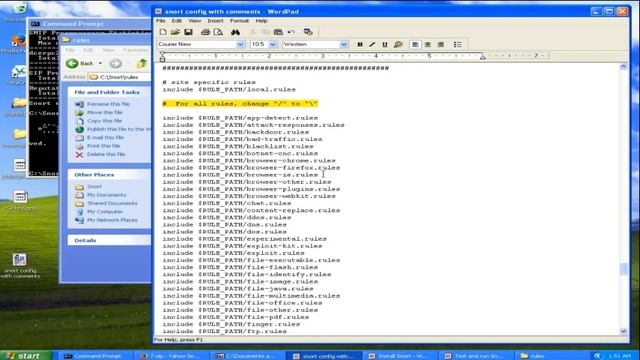
Task: Click Back button in rules Explorer window
Action: point(80,63)
